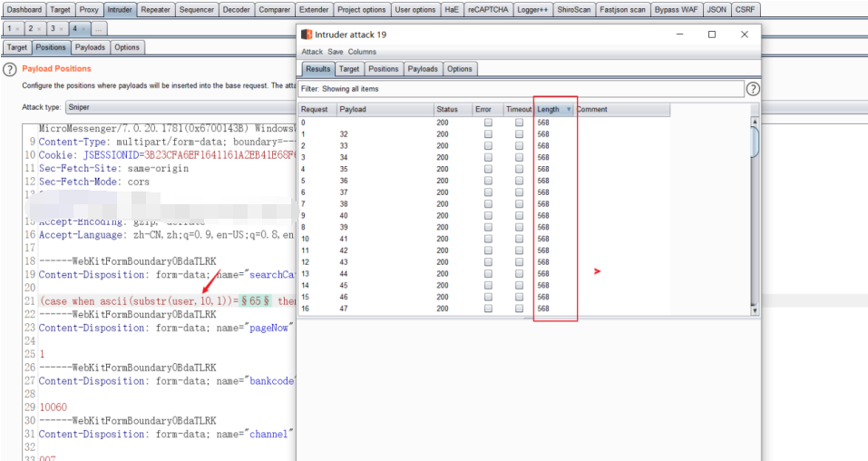Open the Project options tab
Image resolution: width=868 pixels, height=461 pixels.
[362, 9]
